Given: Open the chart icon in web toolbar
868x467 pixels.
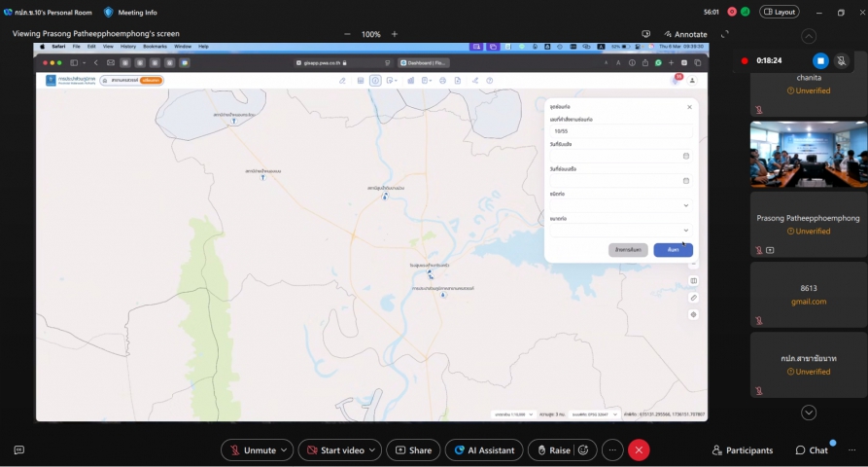Looking at the screenshot, I should coord(411,81).
